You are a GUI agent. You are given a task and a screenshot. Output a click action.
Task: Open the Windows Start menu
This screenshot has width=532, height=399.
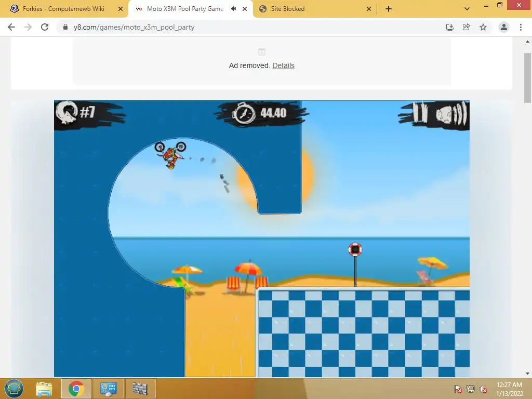[x=14, y=389]
